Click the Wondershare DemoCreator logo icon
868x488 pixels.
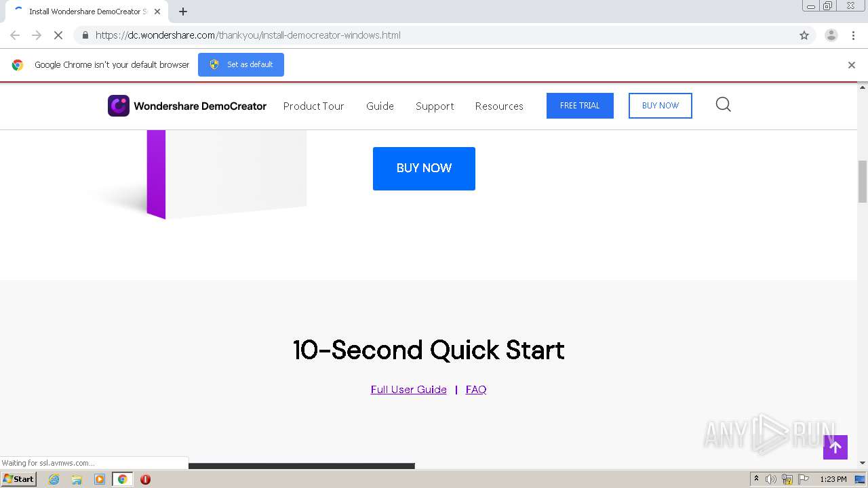(119, 106)
